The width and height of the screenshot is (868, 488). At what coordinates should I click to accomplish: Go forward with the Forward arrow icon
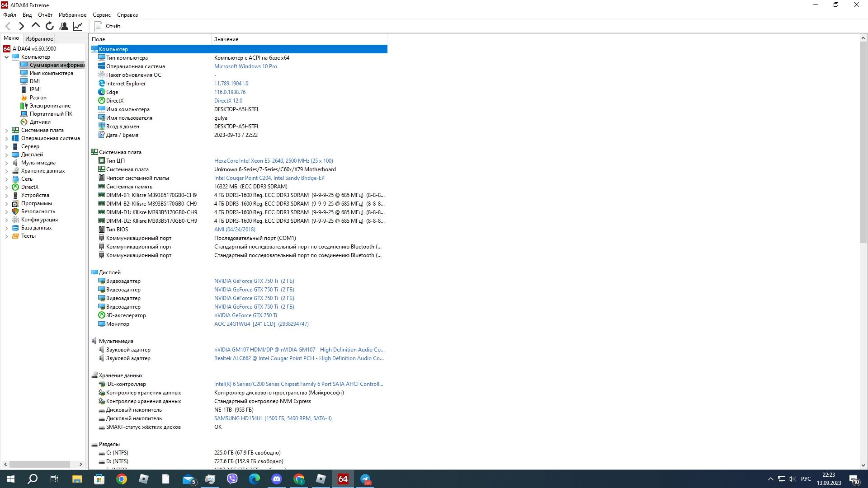(x=21, y=26)
